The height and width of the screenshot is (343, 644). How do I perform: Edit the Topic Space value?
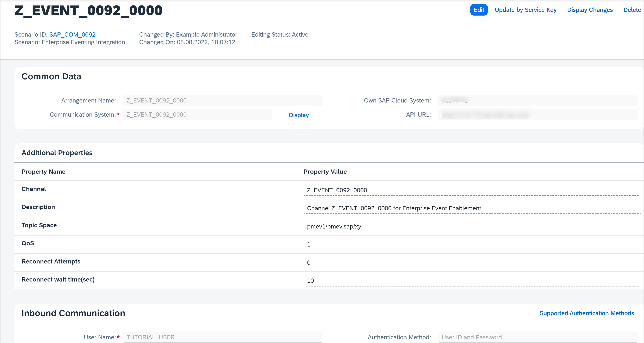pos(472,226)
